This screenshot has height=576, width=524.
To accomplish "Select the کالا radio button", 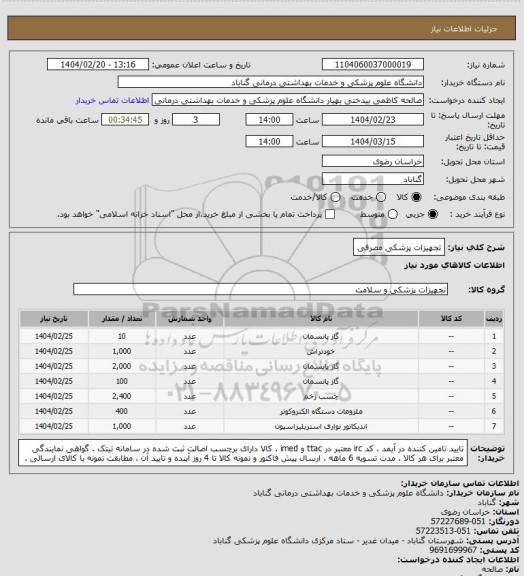I will (x=416, y=197).
